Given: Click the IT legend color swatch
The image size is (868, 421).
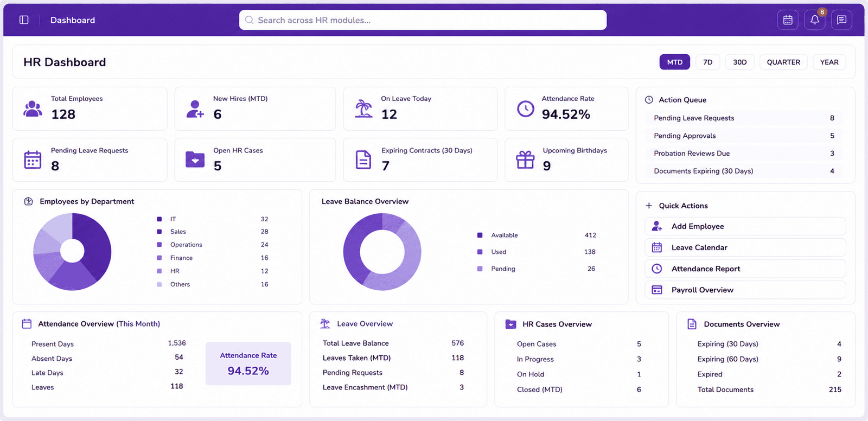Looking at the screenshot, I should coord(159,219).
